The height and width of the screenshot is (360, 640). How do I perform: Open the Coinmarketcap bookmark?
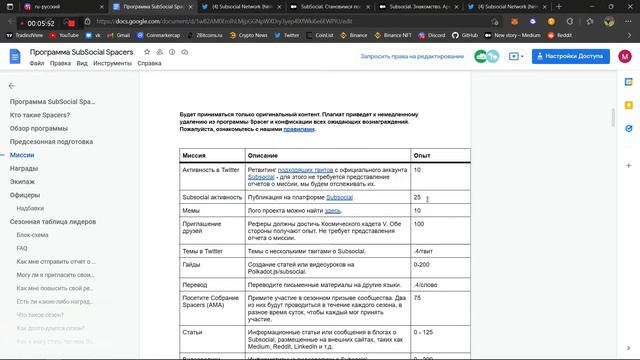[158, 36]
